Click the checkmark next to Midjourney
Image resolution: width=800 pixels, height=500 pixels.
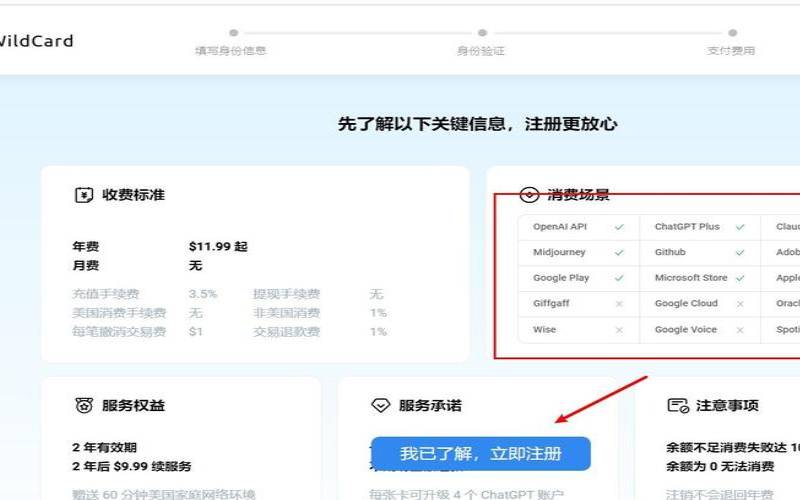619,253
